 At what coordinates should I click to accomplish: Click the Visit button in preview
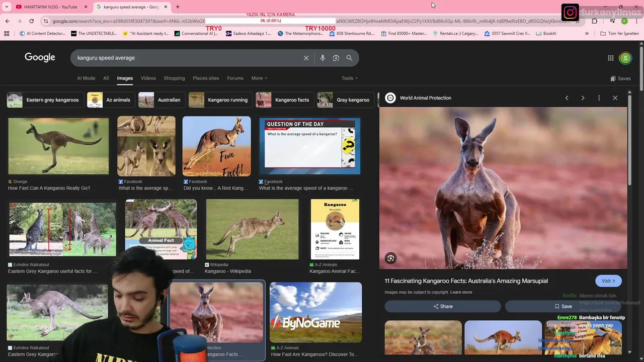pos(608,281)
